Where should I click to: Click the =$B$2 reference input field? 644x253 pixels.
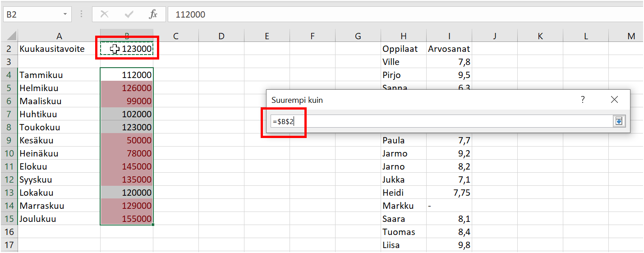[441, 121]
